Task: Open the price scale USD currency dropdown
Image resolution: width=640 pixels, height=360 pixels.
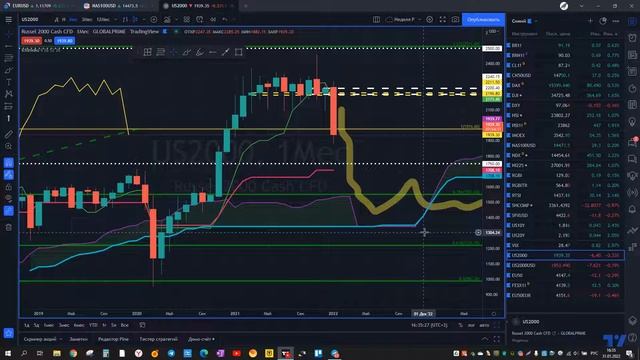Action: click(x=493, y=31)
